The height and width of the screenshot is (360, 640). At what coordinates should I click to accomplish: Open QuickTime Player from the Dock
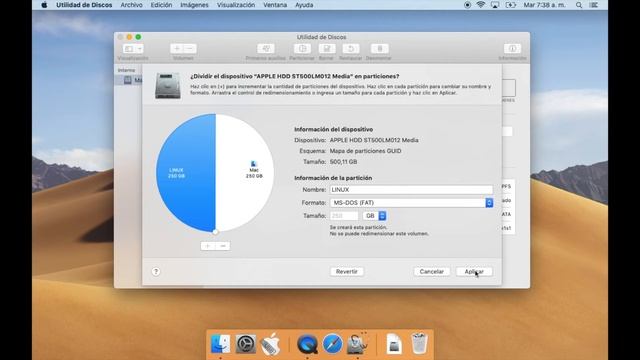pos(307,344)
